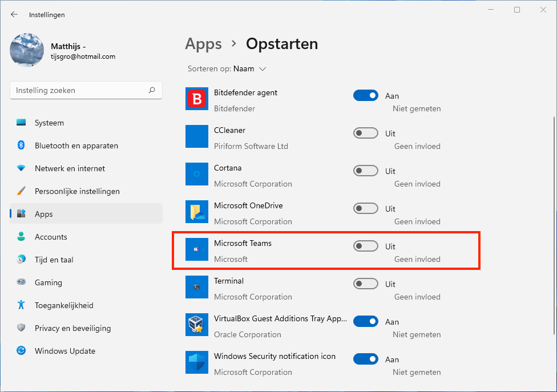Open Privacy en beveiliging section

click(72, 328)
